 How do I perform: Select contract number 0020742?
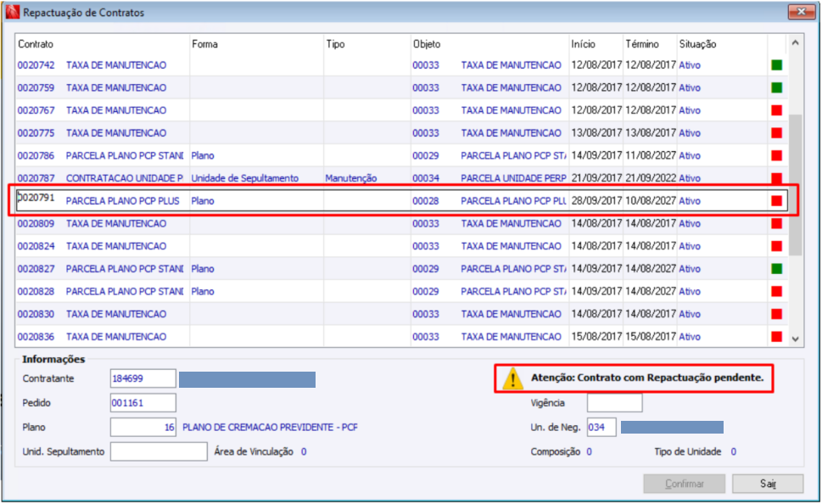[x=36, y=65]
